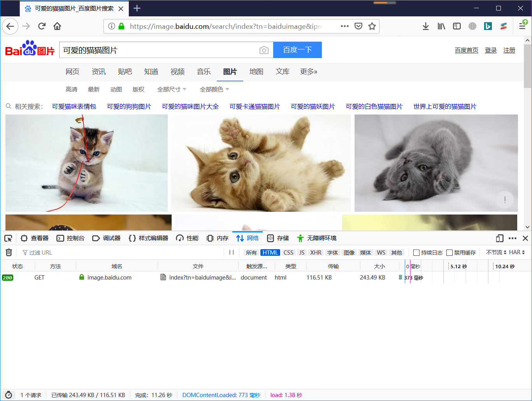Activate the element picker in DevTools
The width and height of the screenshot is (532, 401).
tap(8, 238)
